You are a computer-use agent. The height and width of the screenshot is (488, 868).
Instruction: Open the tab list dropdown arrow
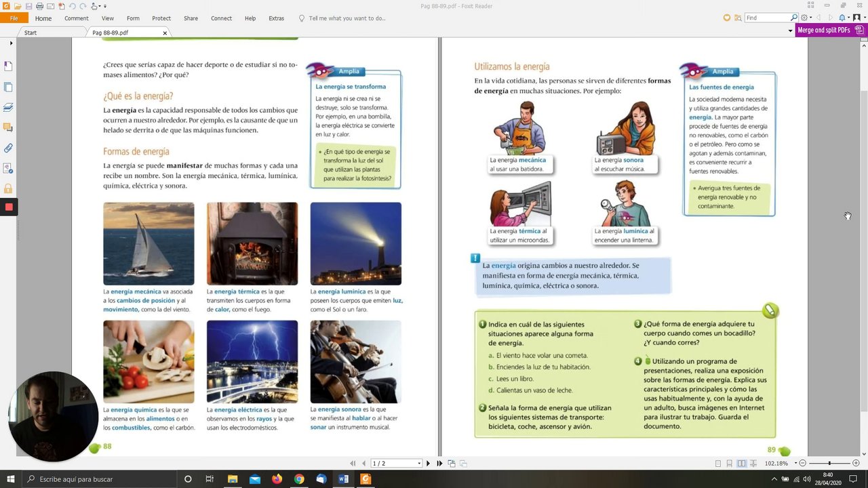tap(790, 30)
